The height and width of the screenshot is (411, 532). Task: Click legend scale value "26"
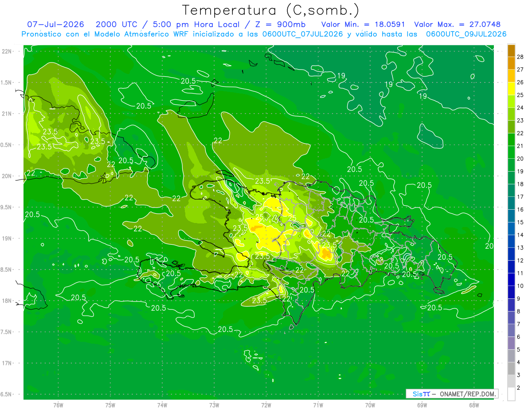click(520, 82)
